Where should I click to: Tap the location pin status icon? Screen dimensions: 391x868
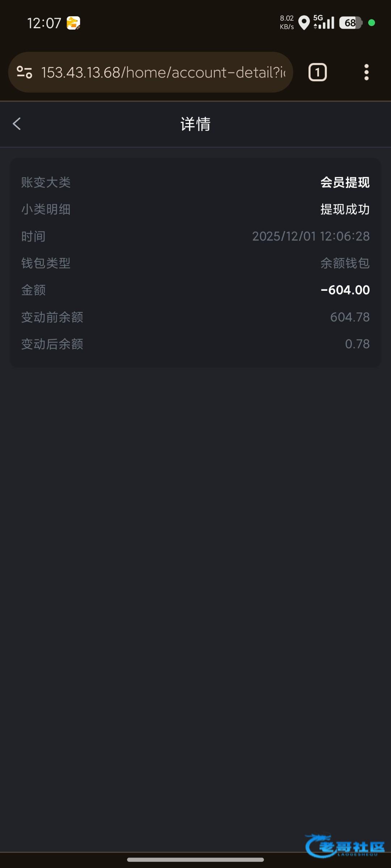point(304,23)
